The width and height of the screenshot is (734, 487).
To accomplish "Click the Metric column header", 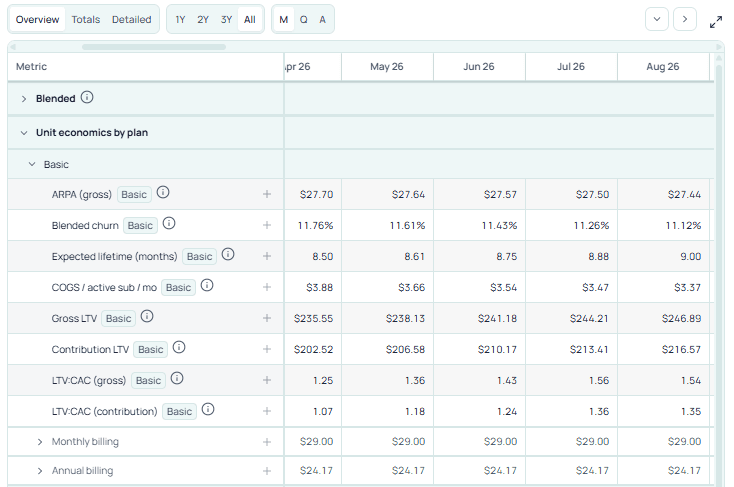I will [x=146, y=66].
